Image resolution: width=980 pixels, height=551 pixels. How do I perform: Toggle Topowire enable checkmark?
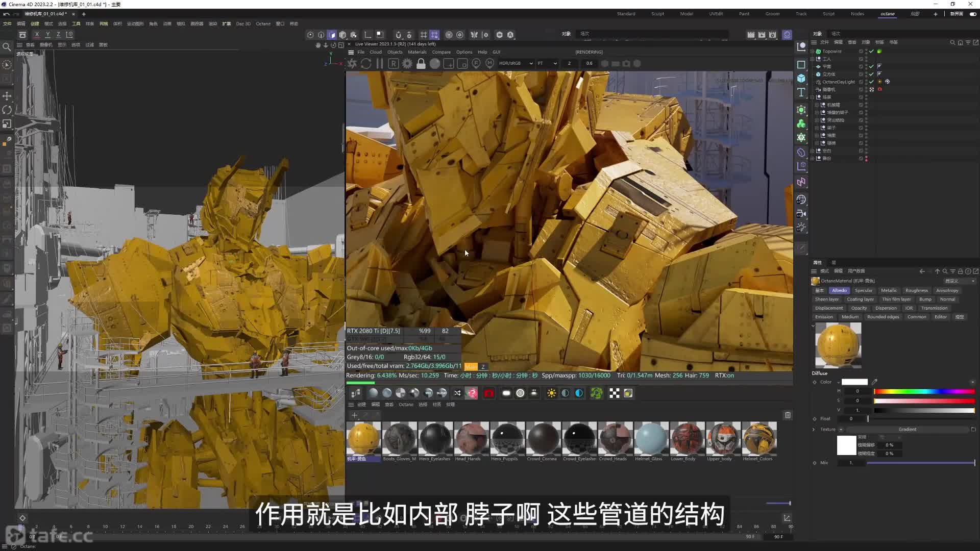point(872,52)
